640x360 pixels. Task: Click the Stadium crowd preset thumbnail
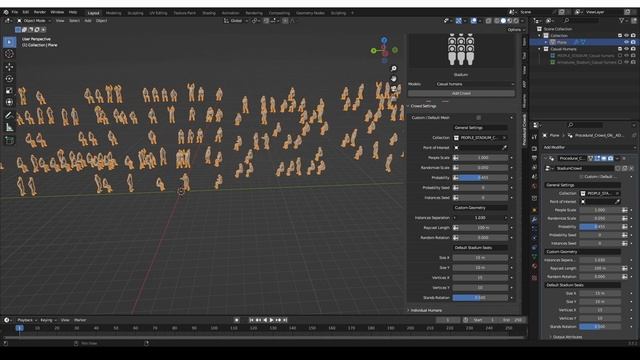point(461,50)
